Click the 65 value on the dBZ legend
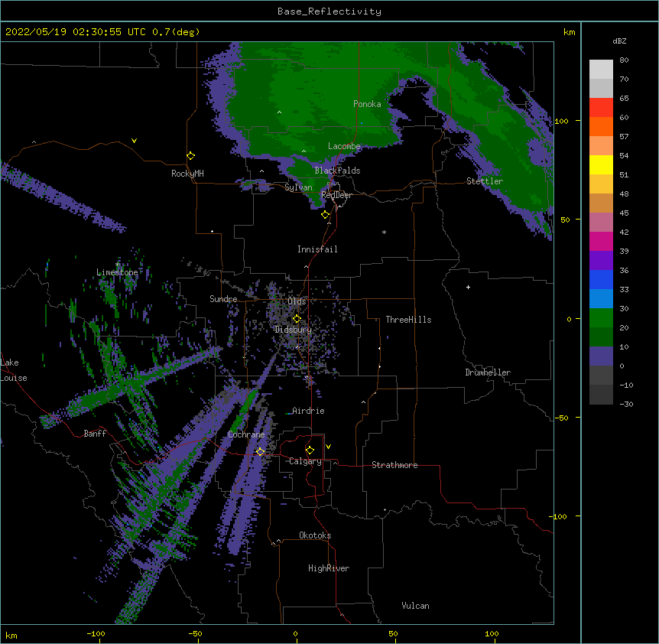 (x=624, y=99)
